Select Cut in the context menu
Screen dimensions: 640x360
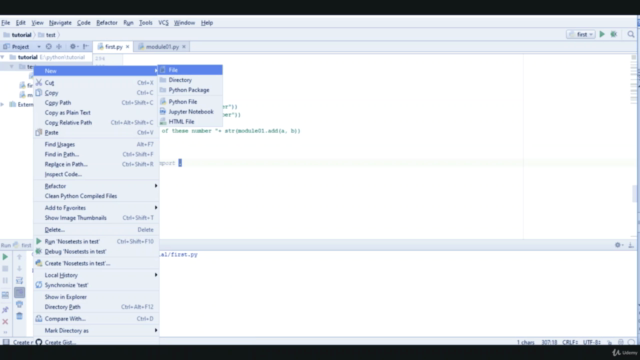coord(96,82)
